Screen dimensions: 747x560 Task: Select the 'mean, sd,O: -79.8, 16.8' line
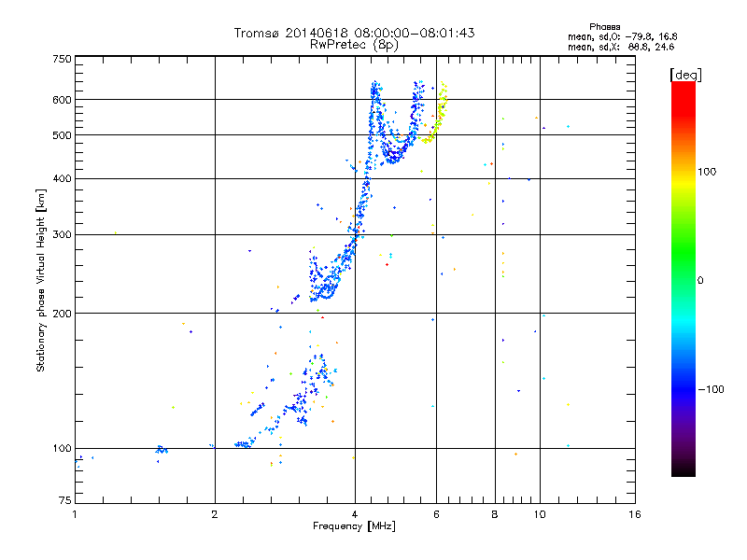pos(622,36)
